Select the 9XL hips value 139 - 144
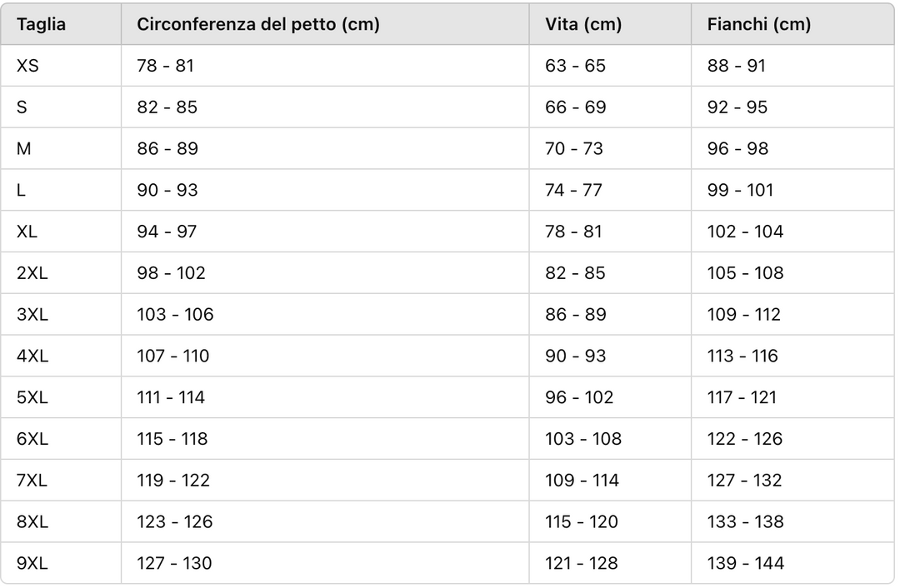 [x=746, y=563]
